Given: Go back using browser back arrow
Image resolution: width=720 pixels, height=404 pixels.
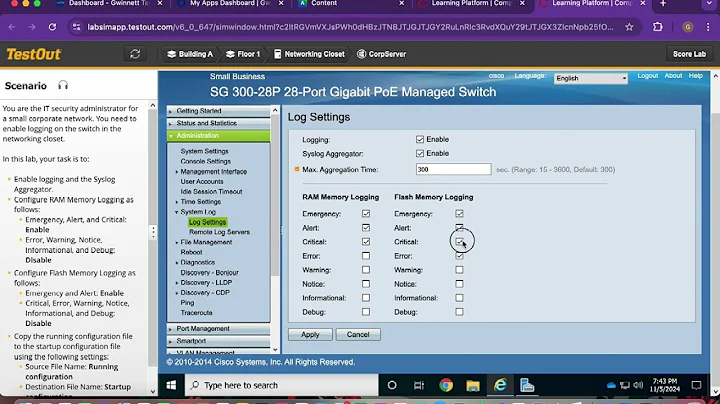Looking at the screenshot, I should [x=12, y=27].
